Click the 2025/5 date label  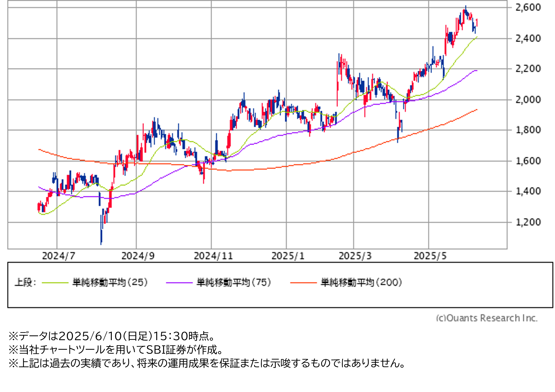coord(430,256)
